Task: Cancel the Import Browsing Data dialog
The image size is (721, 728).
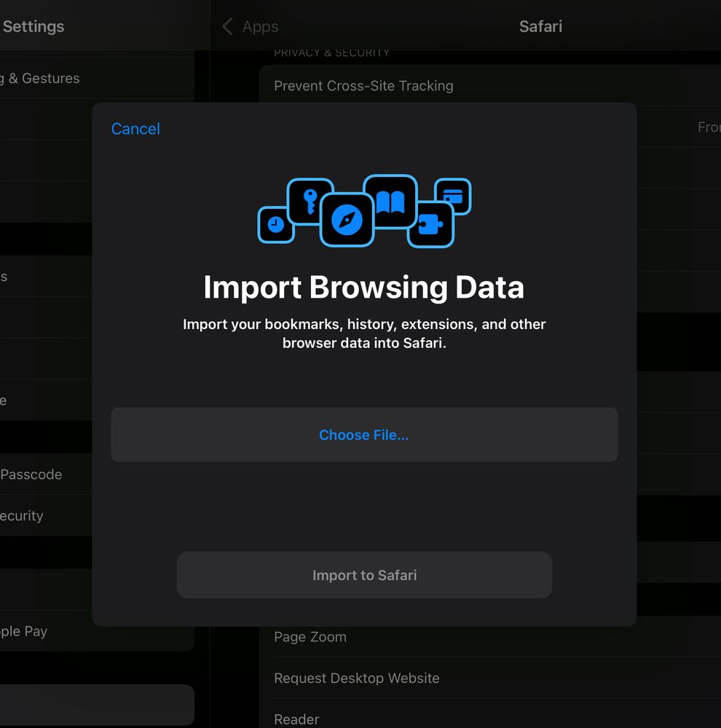Action: [135, 129]
